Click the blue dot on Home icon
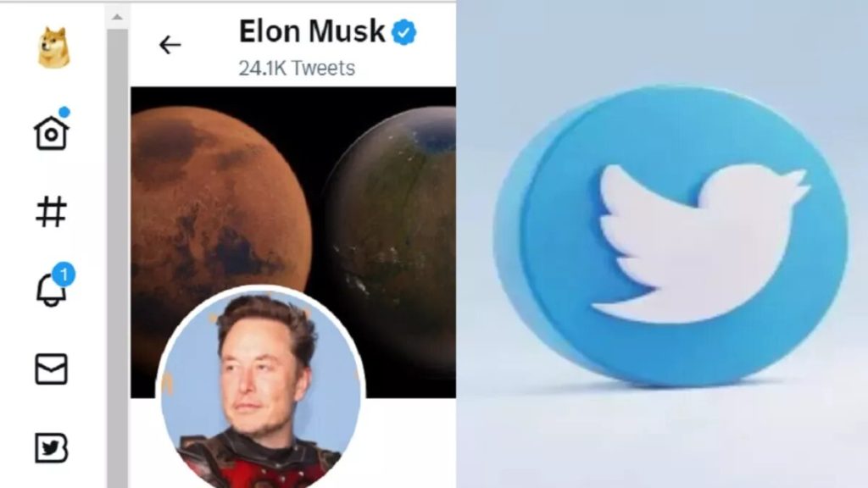 (64, 113)
